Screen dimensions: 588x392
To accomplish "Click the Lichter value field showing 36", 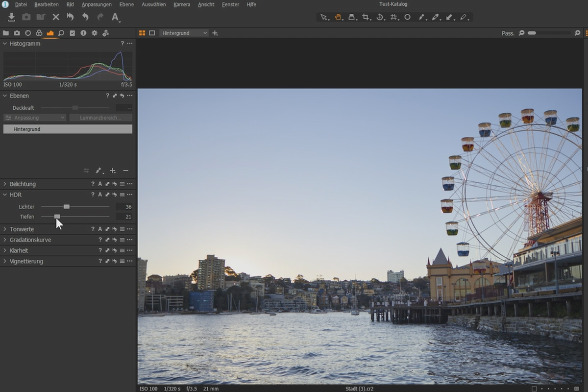I will point(124,207).
